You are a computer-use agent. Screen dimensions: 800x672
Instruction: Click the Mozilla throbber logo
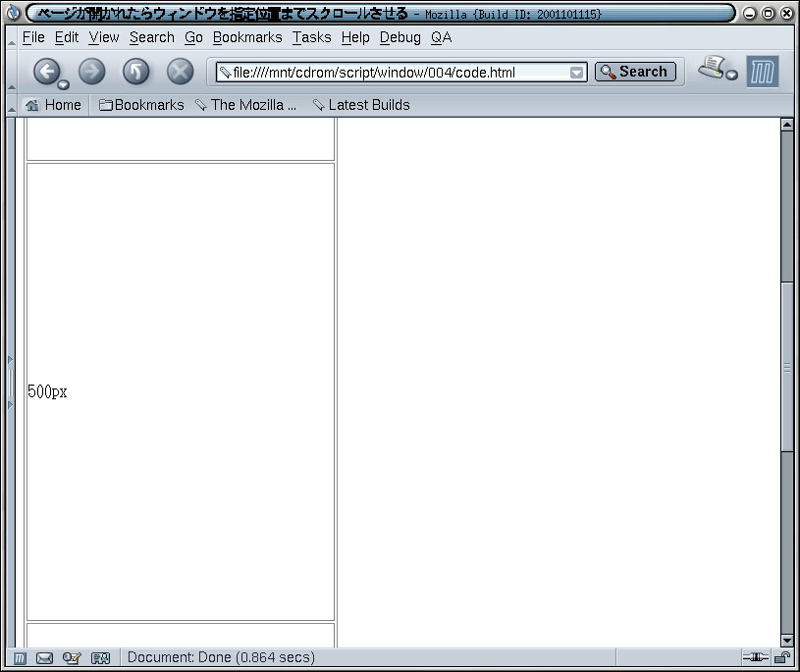pyautogui.click(x=763, y=72)
